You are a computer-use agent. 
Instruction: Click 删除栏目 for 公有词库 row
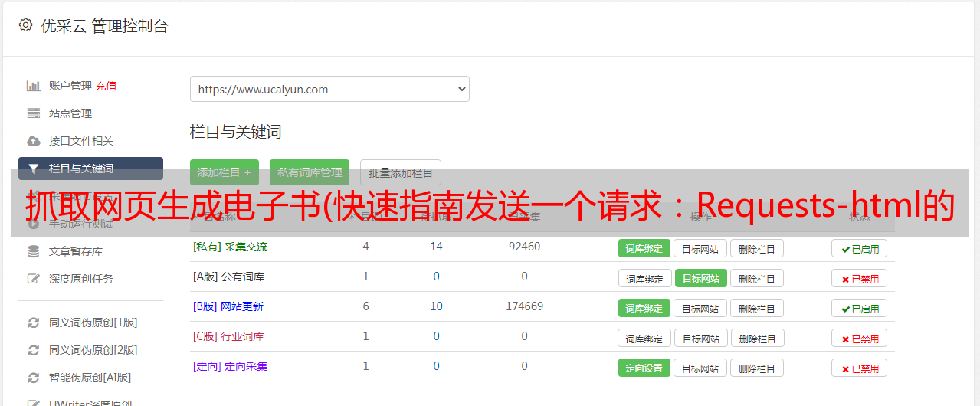[756, 278]
